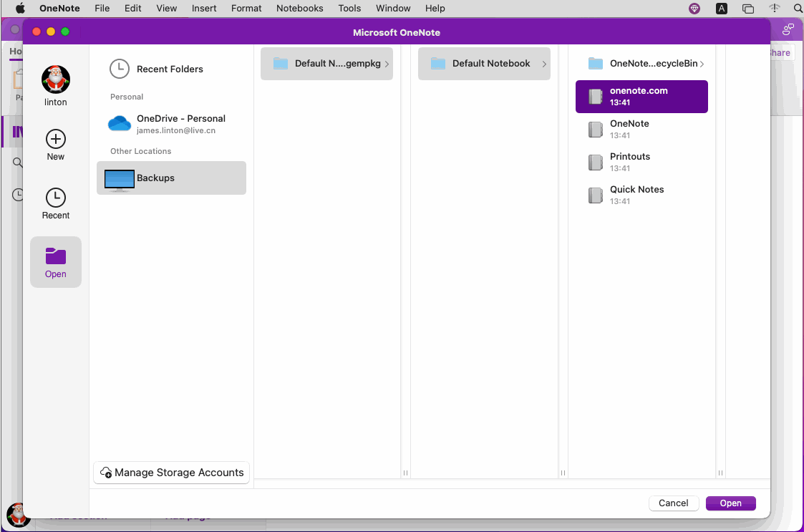Select the onenote.com file name

click(x=639, y=91)
